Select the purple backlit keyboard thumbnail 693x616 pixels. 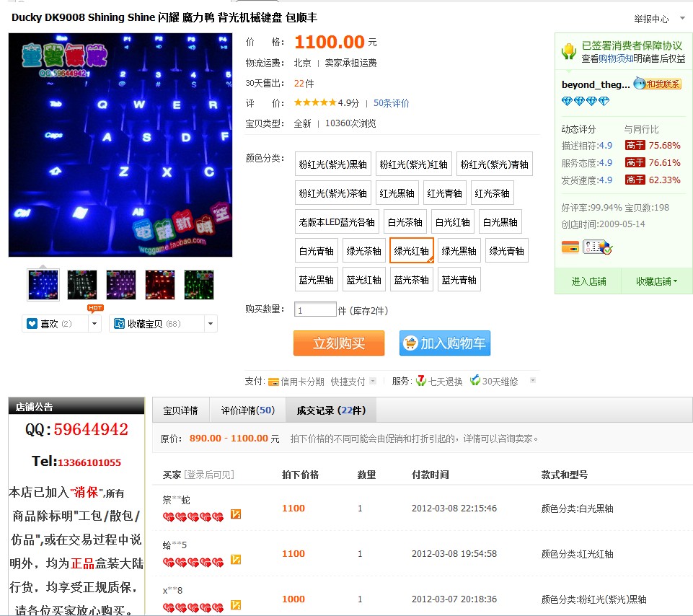[x=121, y=285]
